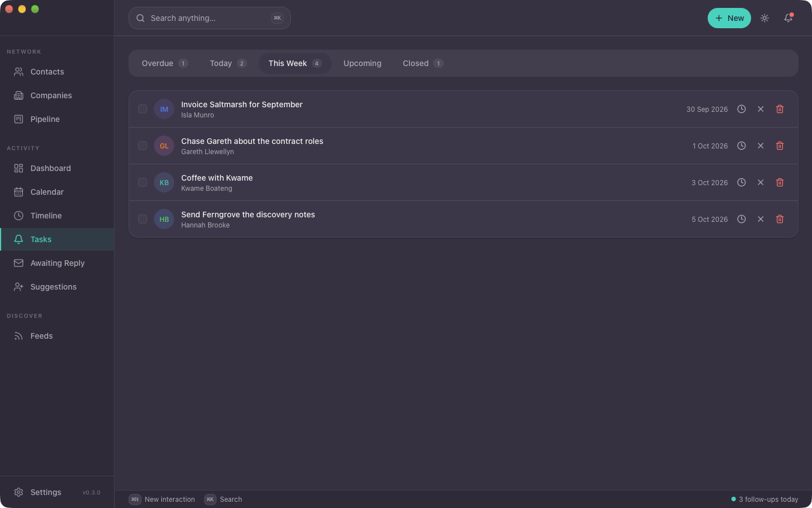Show the Upcoming tasks tab
The width and height of the screenshot is (812, 508).
tap(363, 63)
